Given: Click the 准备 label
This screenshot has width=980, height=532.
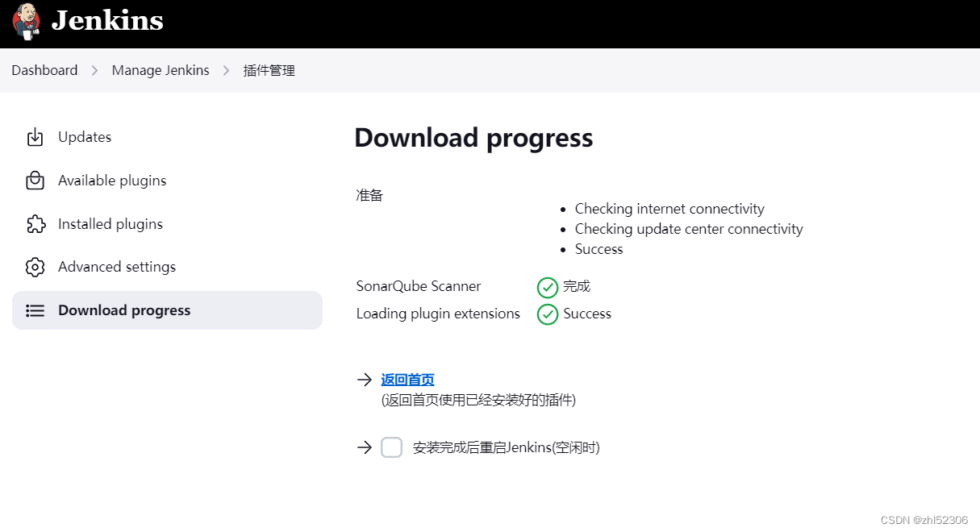Looking at the screenshot, I should point(369,195).
